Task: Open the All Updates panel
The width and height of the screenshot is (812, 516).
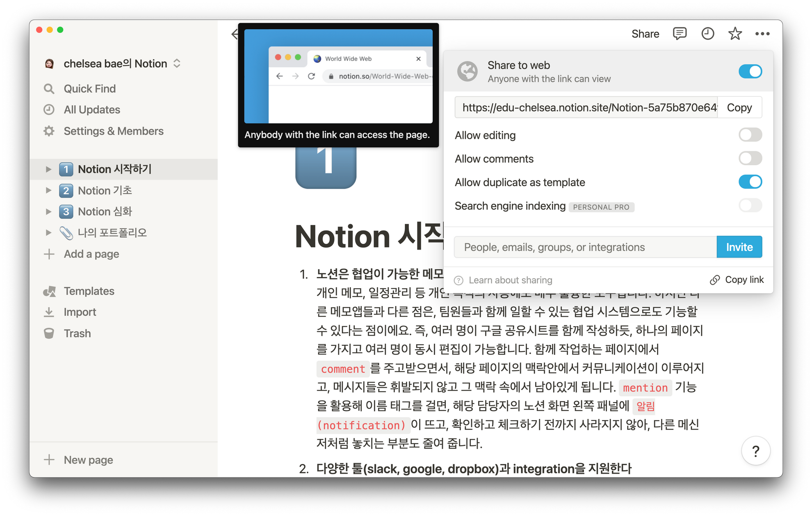Action: (x=92, y=110)
